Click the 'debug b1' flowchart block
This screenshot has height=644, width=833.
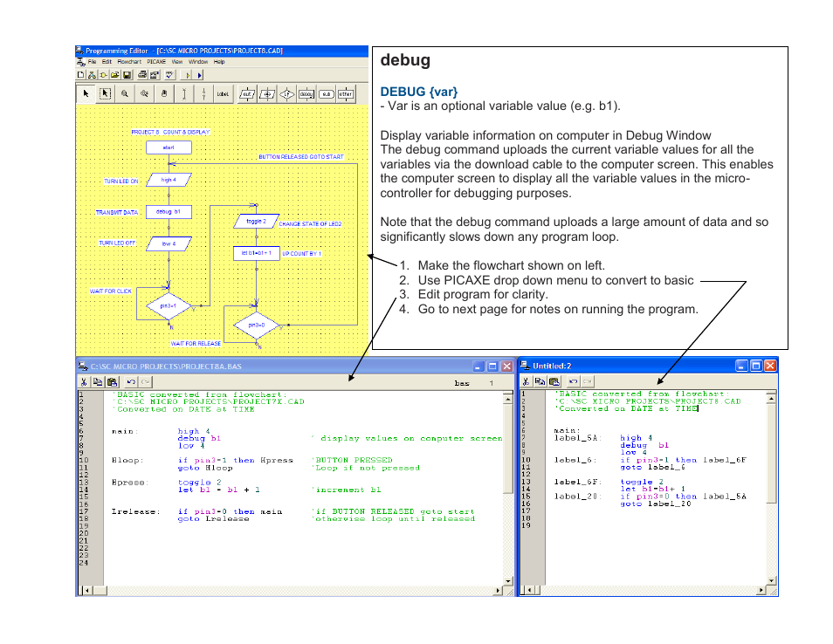coord(169,212)
